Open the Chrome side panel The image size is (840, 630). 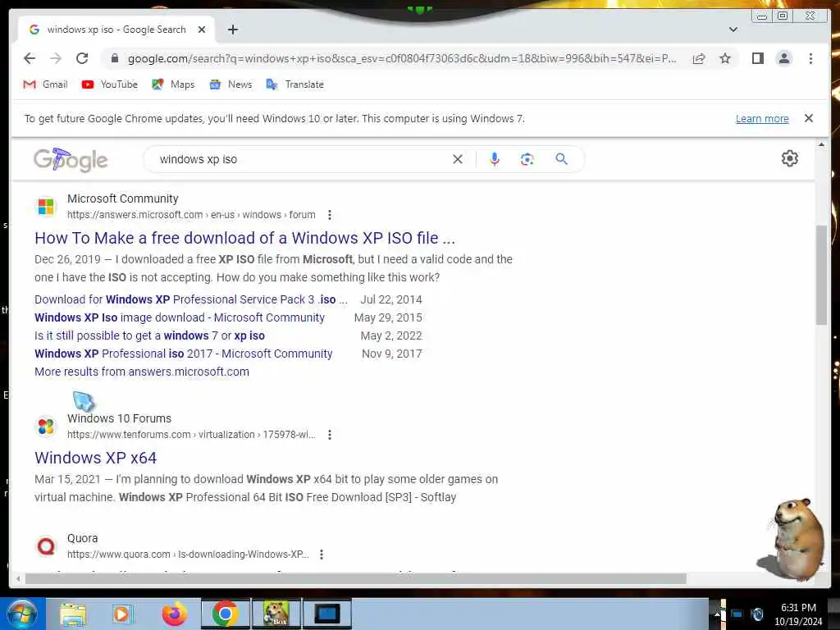click(757, 58)
